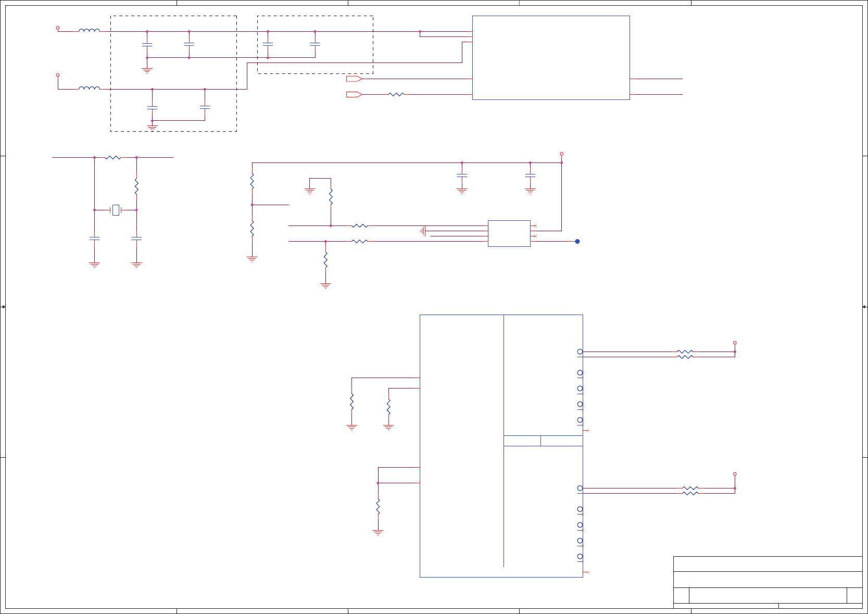Click the small divider cell inside the bottom IC
The height and width of the screenshot is (614, 868).
coord(522,441)
